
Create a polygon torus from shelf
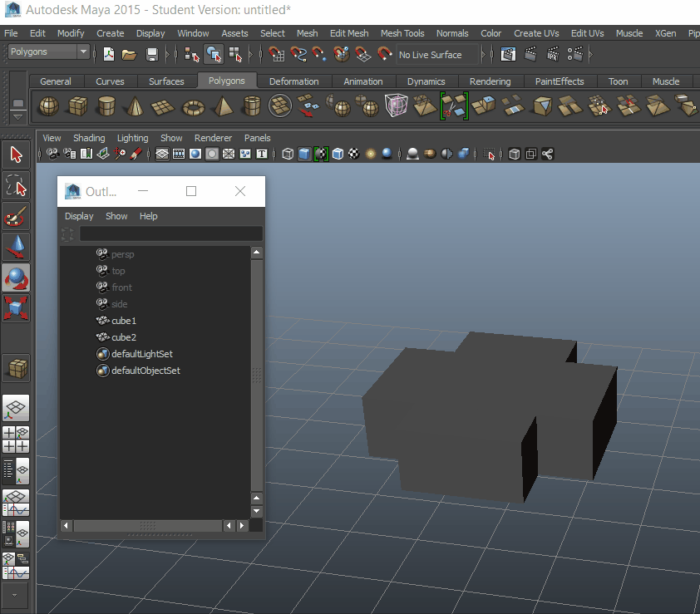193,107
